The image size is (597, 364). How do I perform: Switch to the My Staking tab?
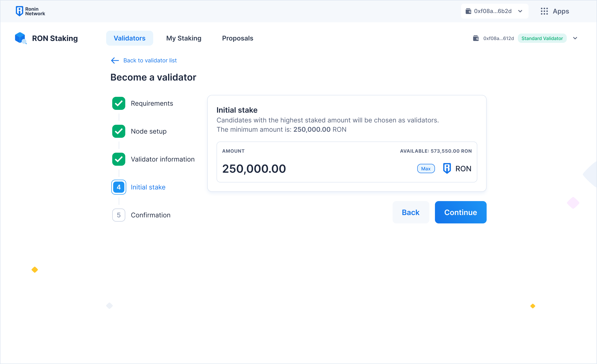click(184, 38)
